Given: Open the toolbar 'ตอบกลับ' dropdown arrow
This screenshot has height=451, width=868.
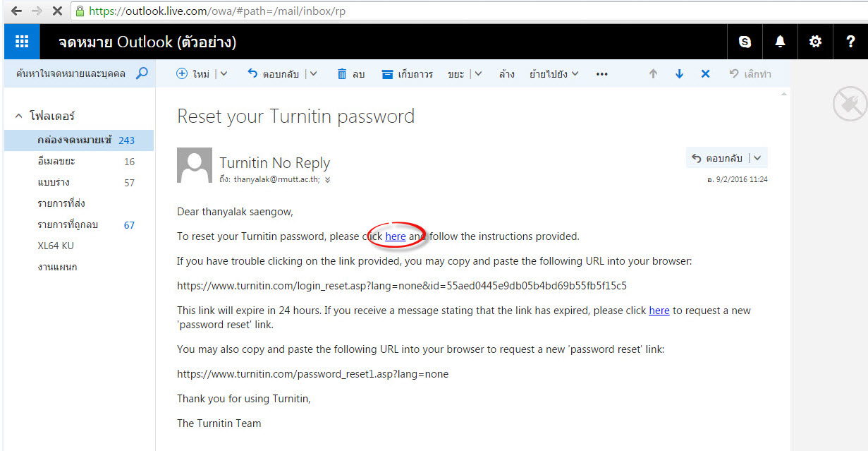Looking at the screenshot, I should 313,73.
